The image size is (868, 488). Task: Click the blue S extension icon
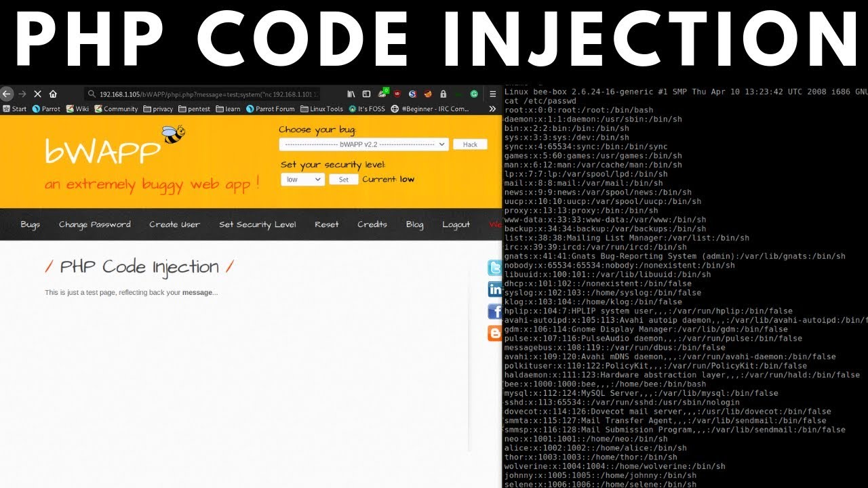tap(412, 94)
